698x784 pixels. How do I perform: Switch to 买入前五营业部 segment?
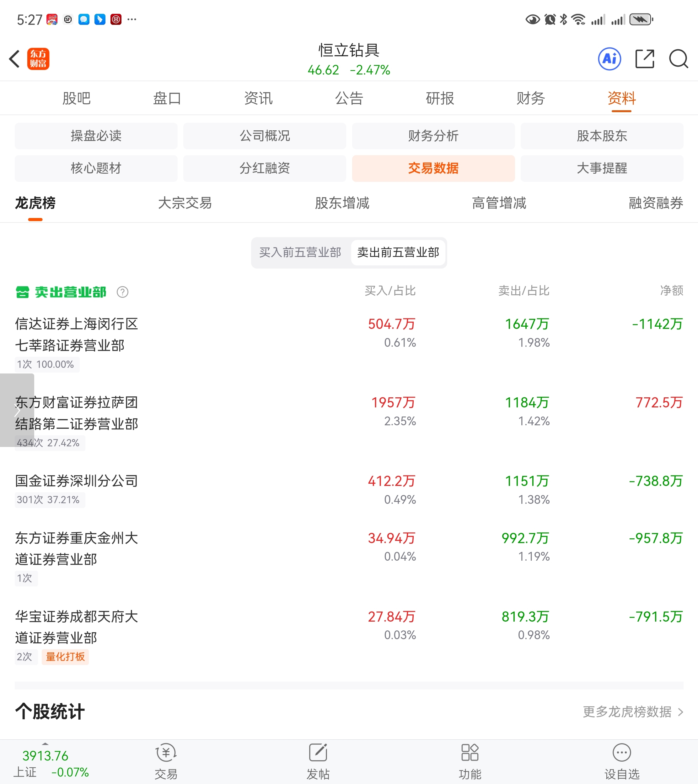tap(300, 253)
